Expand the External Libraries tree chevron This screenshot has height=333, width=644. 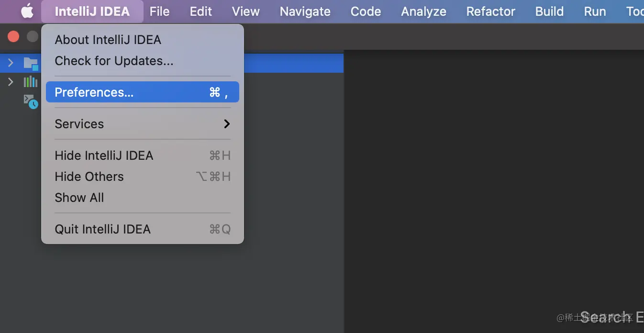point(11,82)
